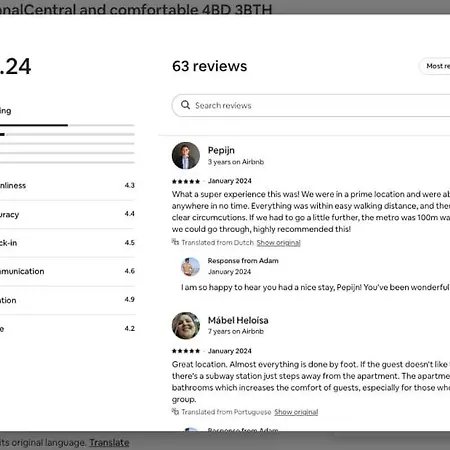Click the top overall rating distribution bar
Image resolution: width=450 pixels, height=450 pixels.
[67, 125]
